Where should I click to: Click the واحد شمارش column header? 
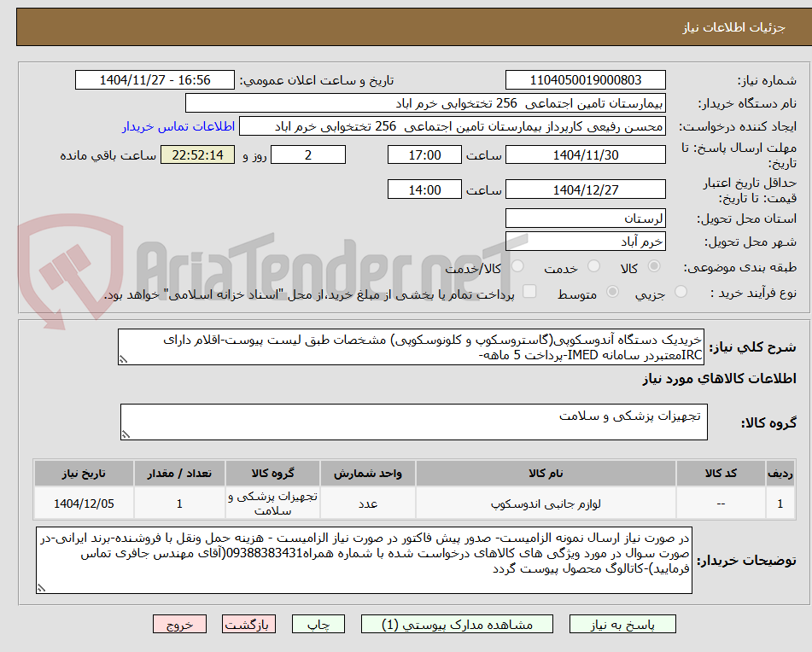[x=368, y=474]
